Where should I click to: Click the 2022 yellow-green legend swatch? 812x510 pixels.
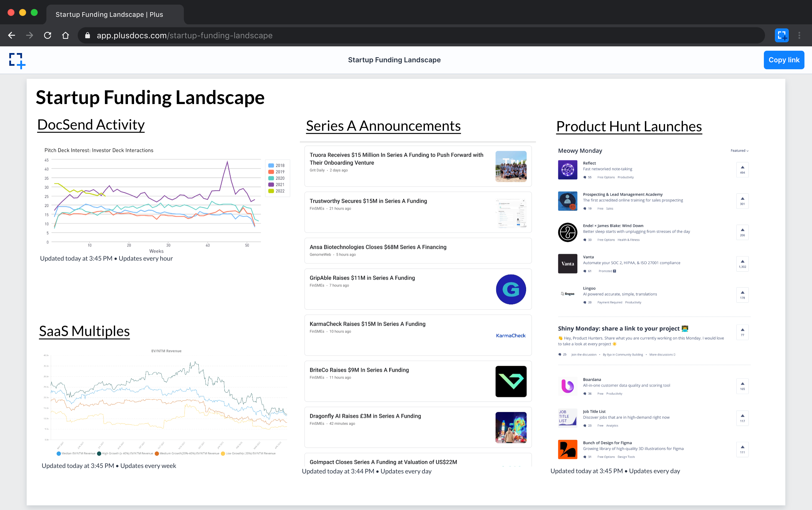(x=271, y=191)
